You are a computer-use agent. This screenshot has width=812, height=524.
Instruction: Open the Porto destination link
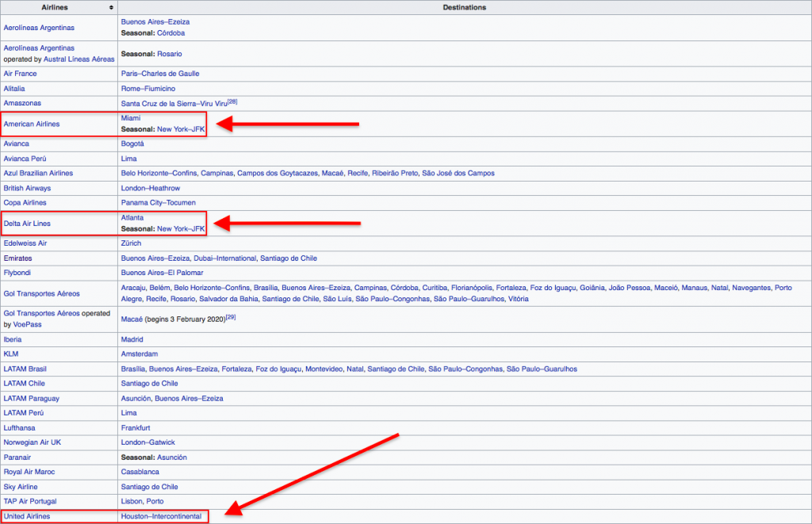pos(155,501)
